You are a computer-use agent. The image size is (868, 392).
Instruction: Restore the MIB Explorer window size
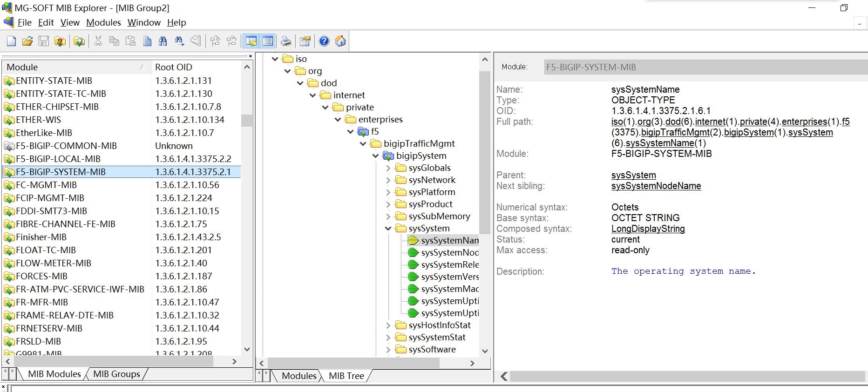[x=844, y=8]
